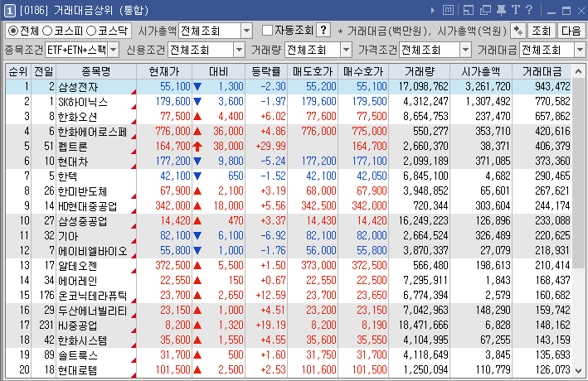Open the font T icon in title bar
The image size is (588, 381).
tap(516, 10)
